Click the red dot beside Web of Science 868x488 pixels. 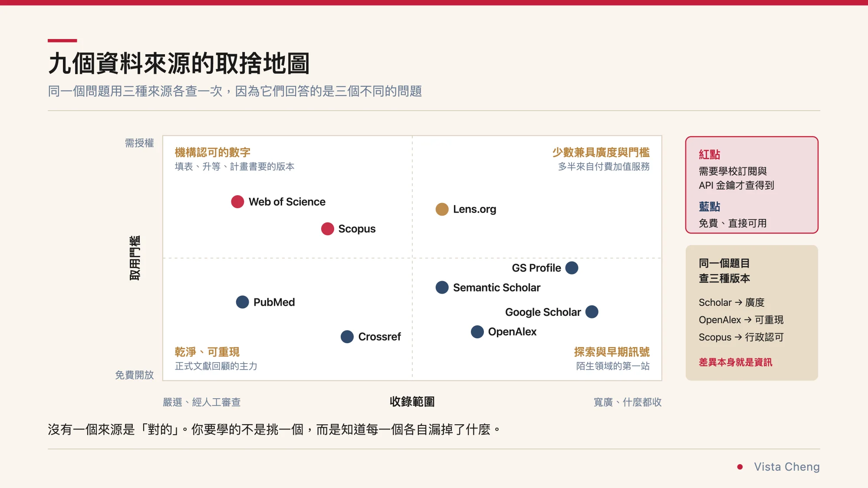237,202
